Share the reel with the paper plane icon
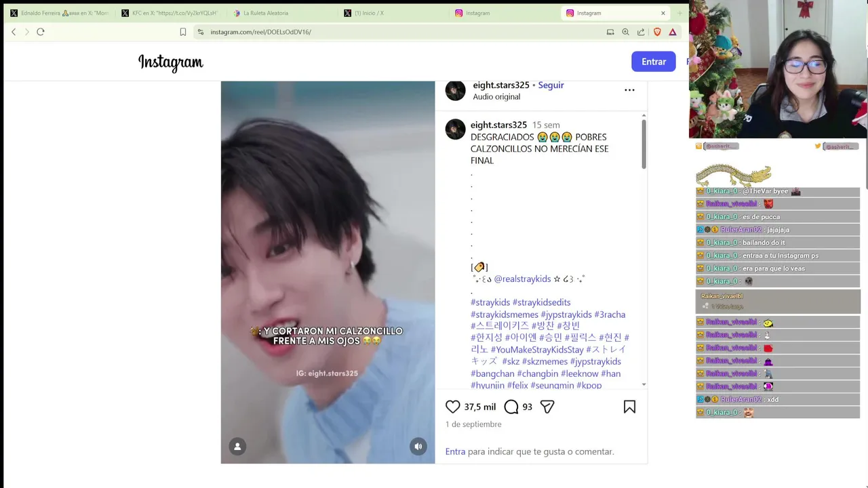This screenshot has height=488, width=868. click(547, 407)
